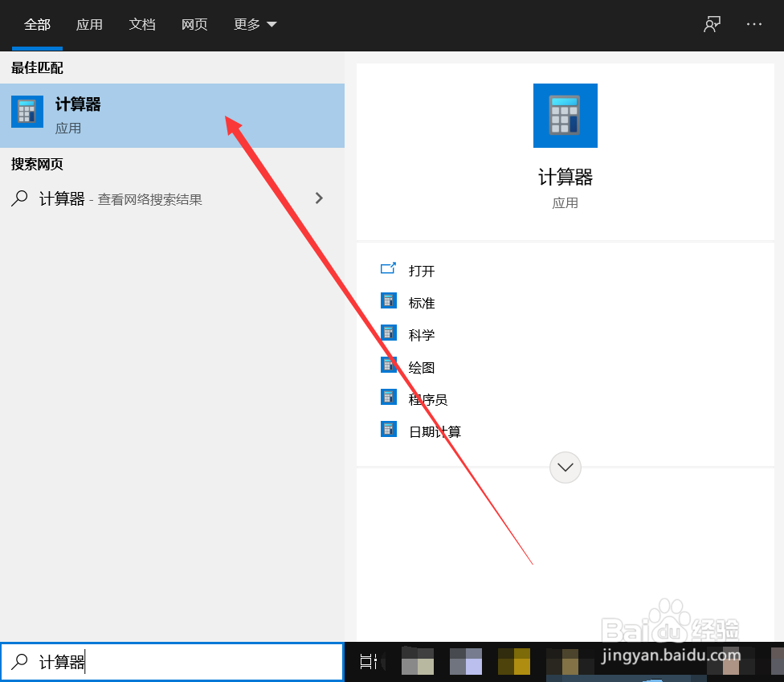Click the Task View icon on the taskbar

coord(368,661)
